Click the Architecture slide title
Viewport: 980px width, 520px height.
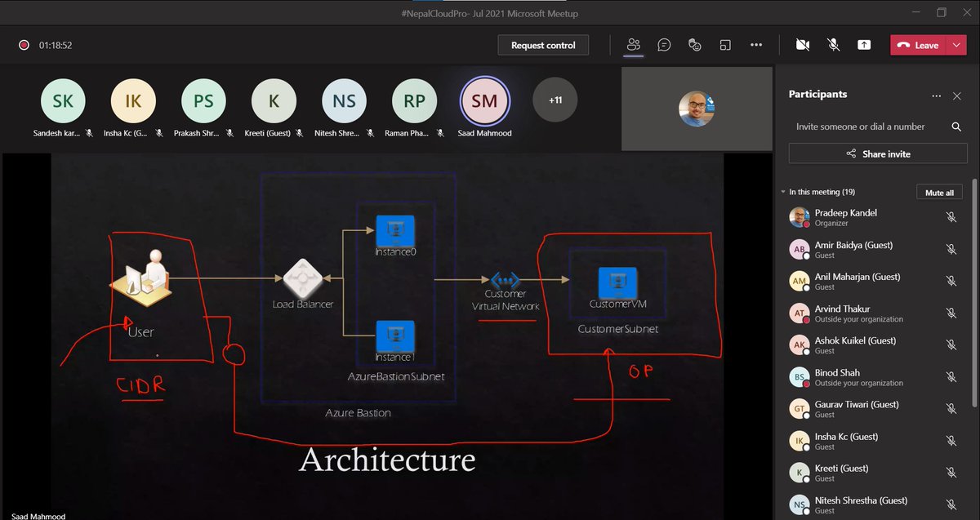click(x=387, y=460)
